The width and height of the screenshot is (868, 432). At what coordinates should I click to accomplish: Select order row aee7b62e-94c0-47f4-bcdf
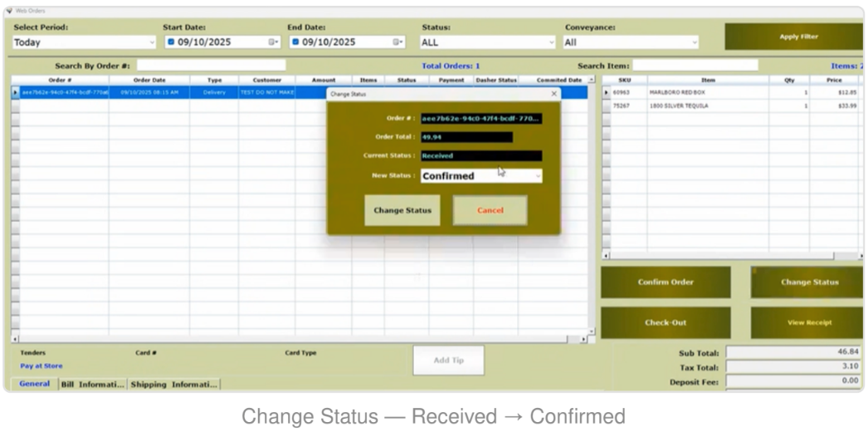coord(65,92)
